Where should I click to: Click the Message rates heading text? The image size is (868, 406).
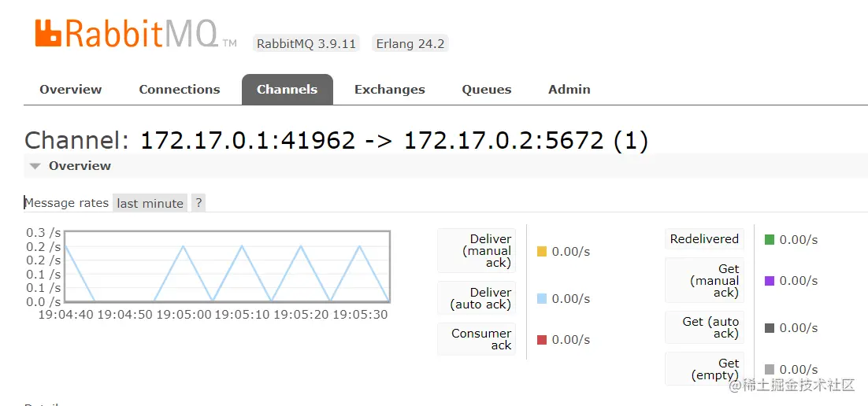66,203
